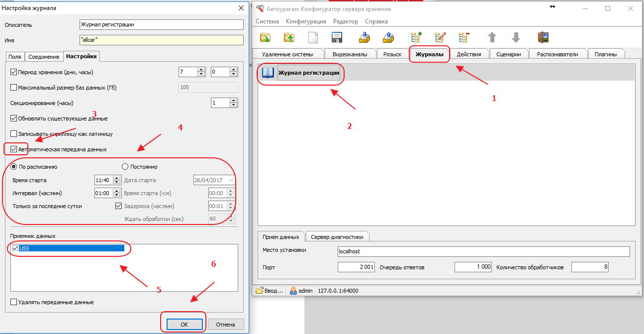Click the floppy disk save icon
The height and width of the screenshot is (334, 644).
click(337, 38)
